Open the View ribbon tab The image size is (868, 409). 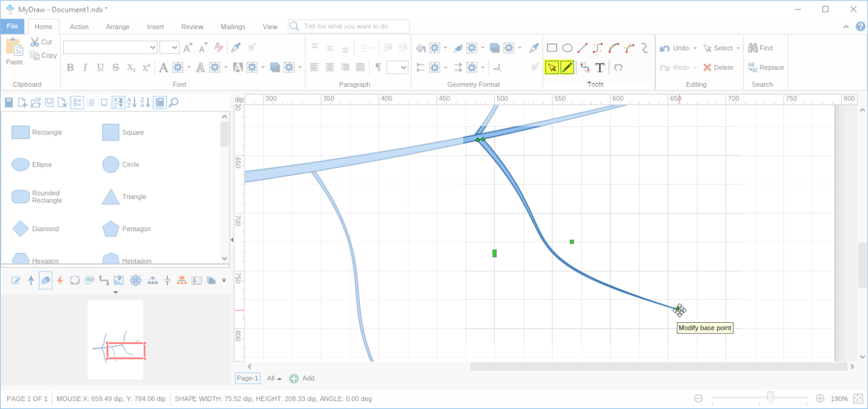coord(270,27)
